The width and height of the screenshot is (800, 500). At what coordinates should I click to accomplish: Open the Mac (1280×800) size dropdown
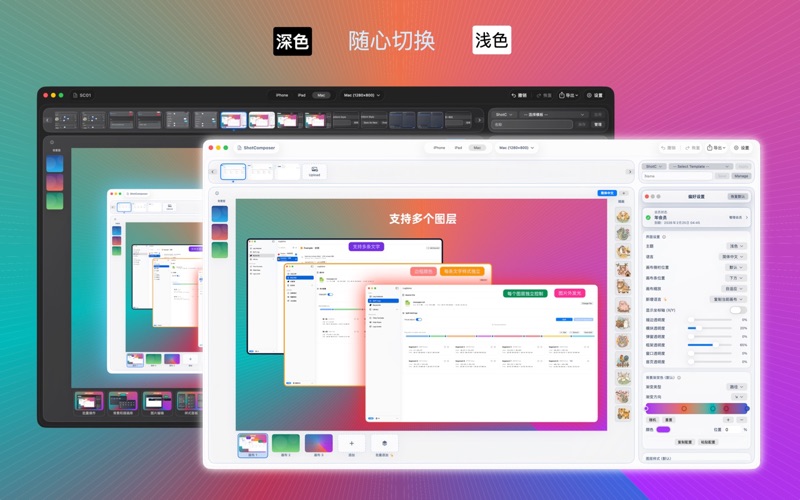click(x=514, y=147)
